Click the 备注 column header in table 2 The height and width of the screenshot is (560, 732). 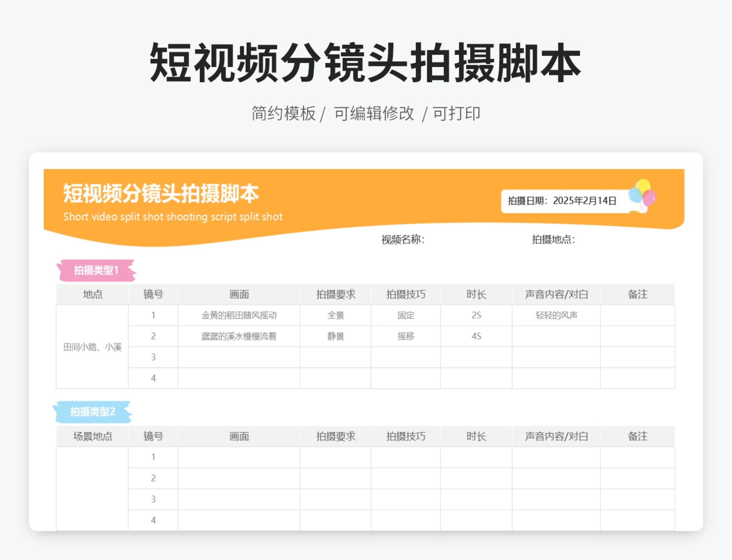(x=637, y=436)
